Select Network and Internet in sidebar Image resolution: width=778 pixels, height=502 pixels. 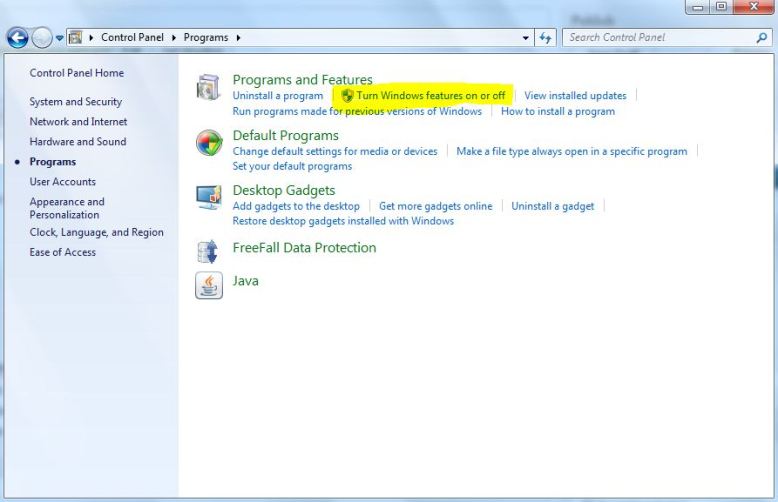pos(78,122)
